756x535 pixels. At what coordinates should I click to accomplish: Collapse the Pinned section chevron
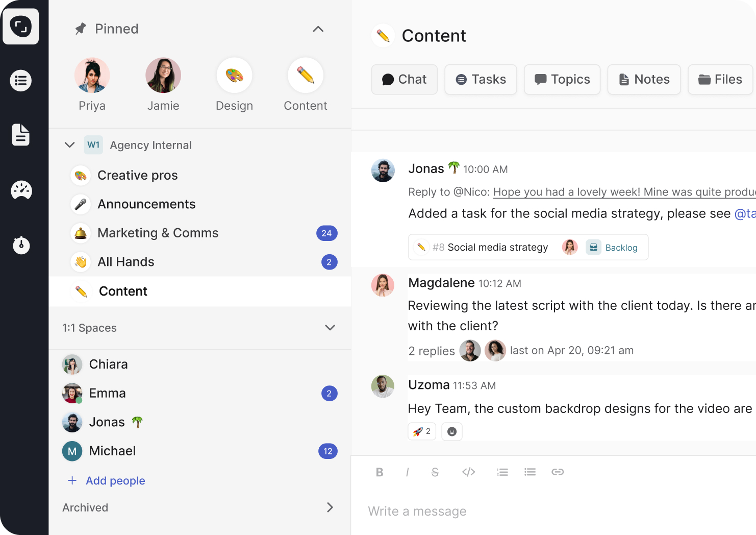[x=318, y=29]
